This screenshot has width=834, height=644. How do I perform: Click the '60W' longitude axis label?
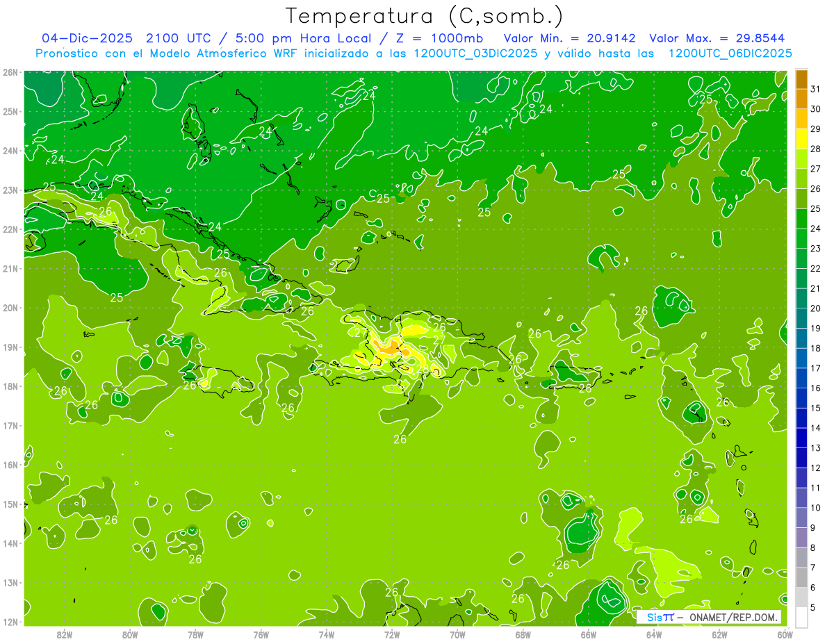(x=785, y=634)
